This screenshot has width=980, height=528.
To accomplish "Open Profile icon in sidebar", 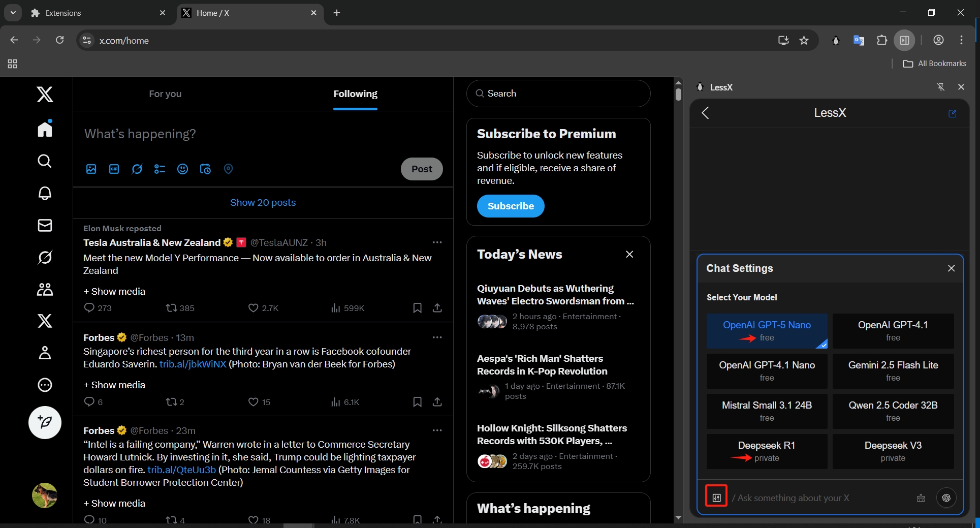I will [45, 353].
